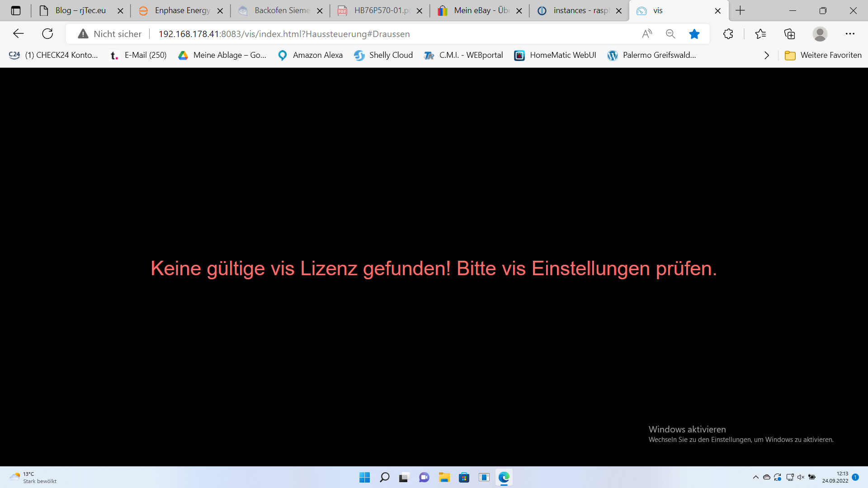The image size is (868, 488).
Task: Open the HomeMatic WebUI bookmark
Action: (555, 55)
